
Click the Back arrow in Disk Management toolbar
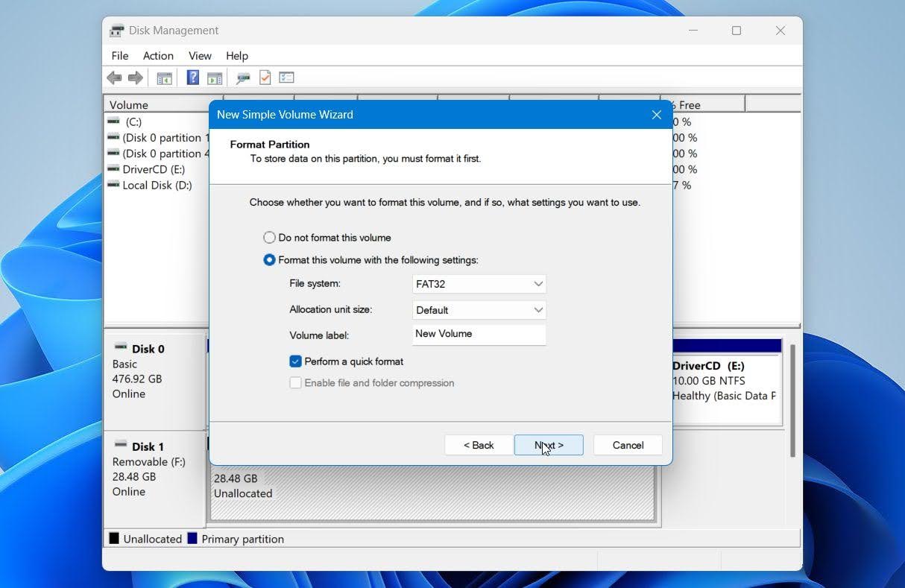(x=114, y=78)
